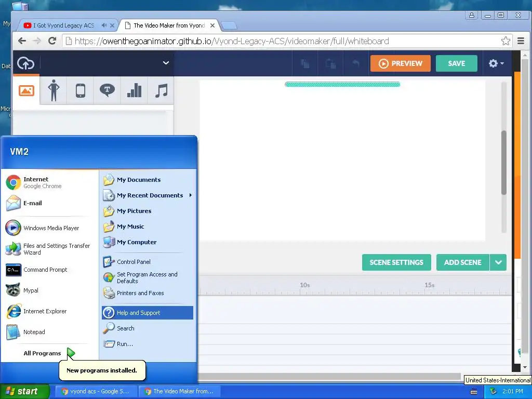Screen dimensions: 532x399
Task: Open the gear settings menu
Action: [x=496, y=63]
